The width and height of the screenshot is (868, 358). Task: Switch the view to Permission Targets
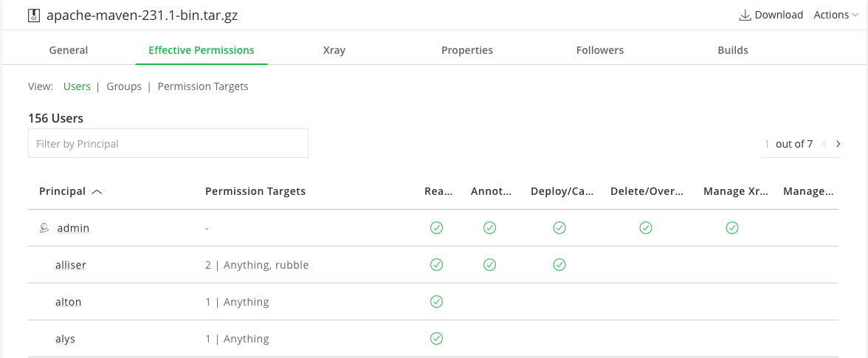203,86
